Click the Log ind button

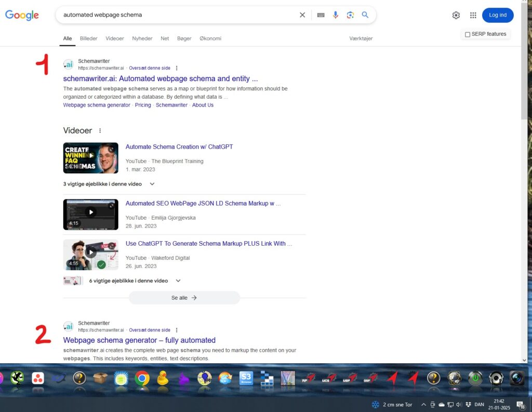pos(498,15)
